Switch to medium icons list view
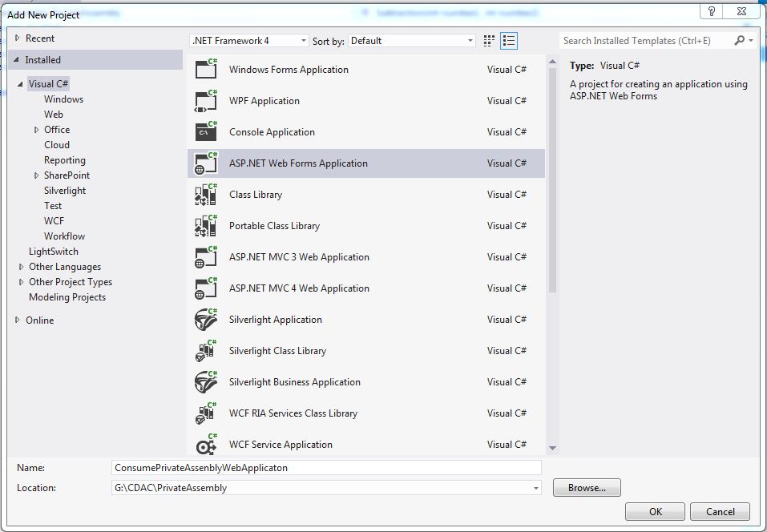Screen dimensions: 767x532 pos(509,41)
